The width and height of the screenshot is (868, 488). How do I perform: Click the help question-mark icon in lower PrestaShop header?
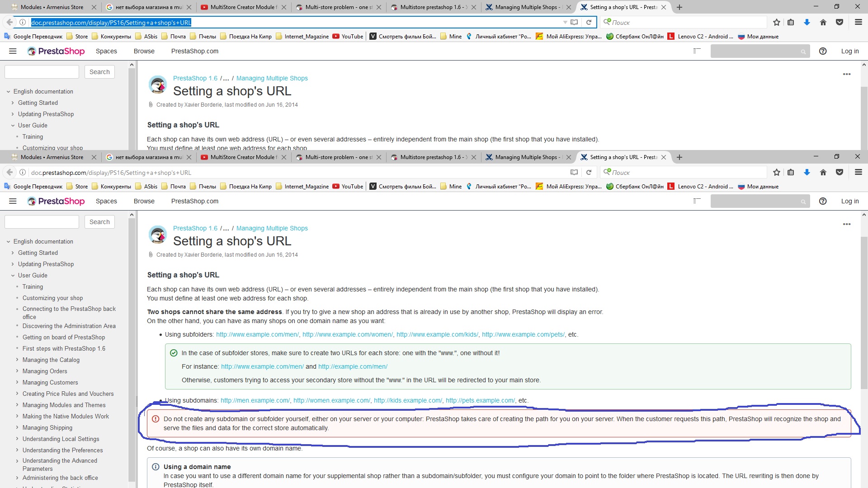pos(823,201)
